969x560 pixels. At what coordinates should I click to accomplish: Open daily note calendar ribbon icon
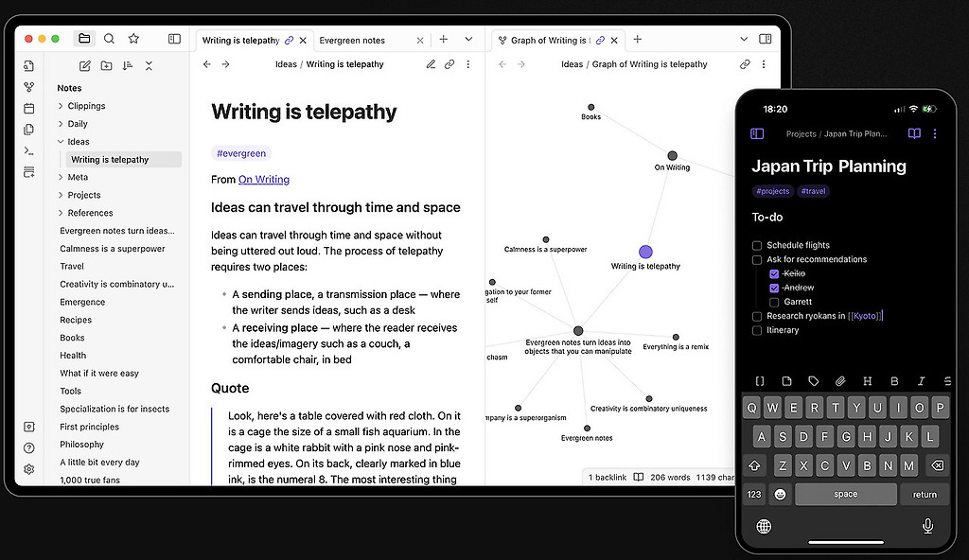28,108
